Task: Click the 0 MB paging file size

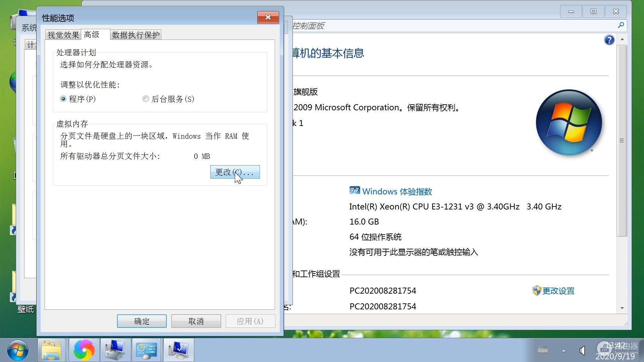Action: (202, 156)
